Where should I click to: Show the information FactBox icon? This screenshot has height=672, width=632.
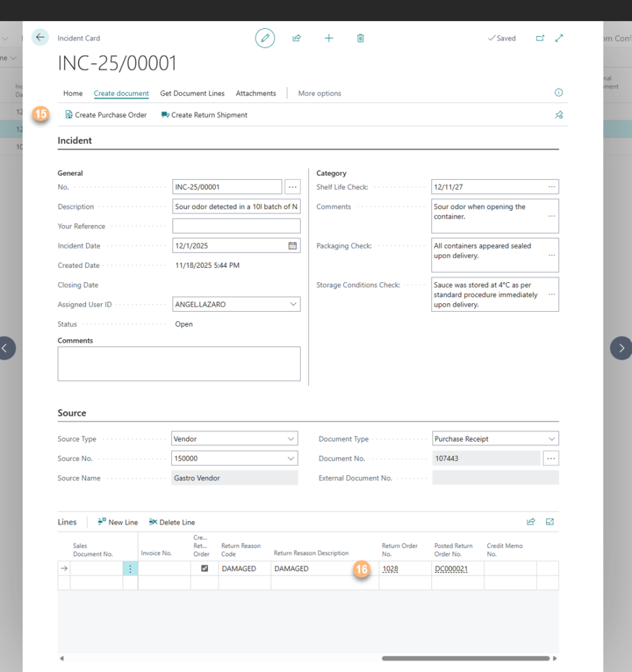click(558, 93)
